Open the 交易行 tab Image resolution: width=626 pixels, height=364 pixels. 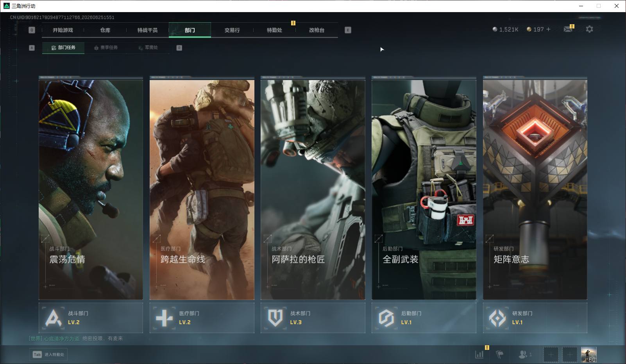coord(232,30)
